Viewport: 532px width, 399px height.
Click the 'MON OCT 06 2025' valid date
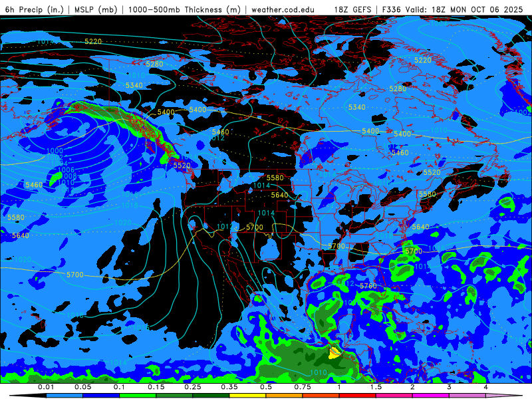486,9
